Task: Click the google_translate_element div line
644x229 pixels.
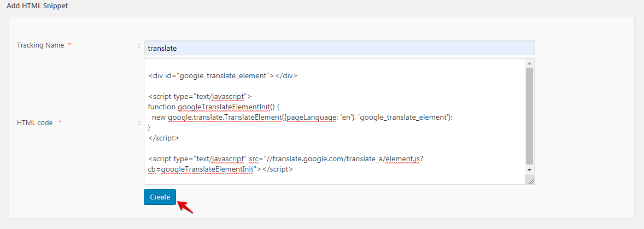Action: click(223, 75)
